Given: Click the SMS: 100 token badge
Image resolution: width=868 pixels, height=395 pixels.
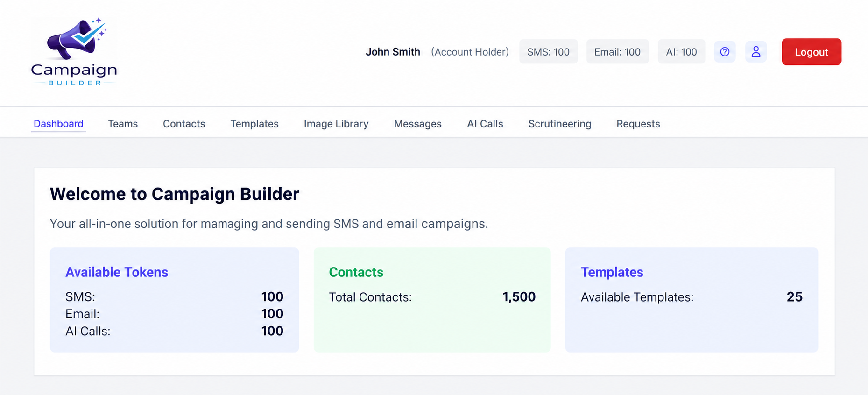Looking at the screenshot, I should click(x=548, y=52).
